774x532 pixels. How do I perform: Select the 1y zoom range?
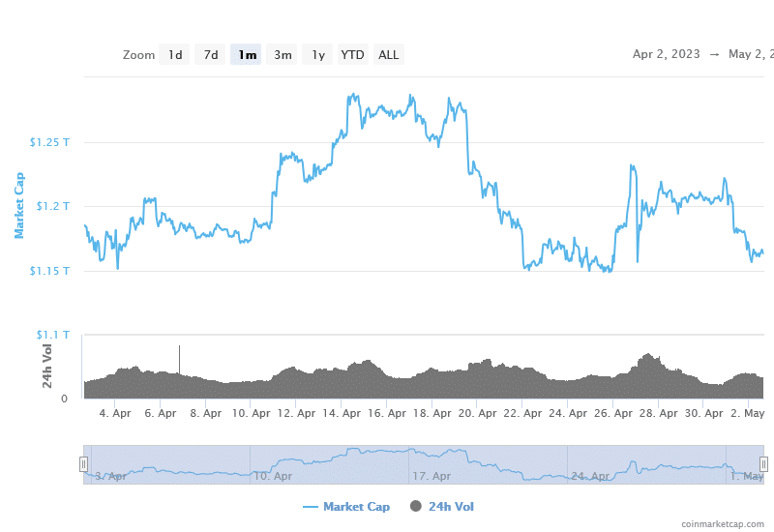pyautogui.click(x=317, y=55)
